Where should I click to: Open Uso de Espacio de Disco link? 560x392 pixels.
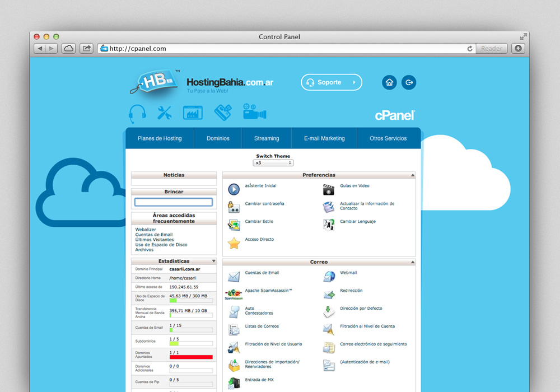click(x=161, y=245)
